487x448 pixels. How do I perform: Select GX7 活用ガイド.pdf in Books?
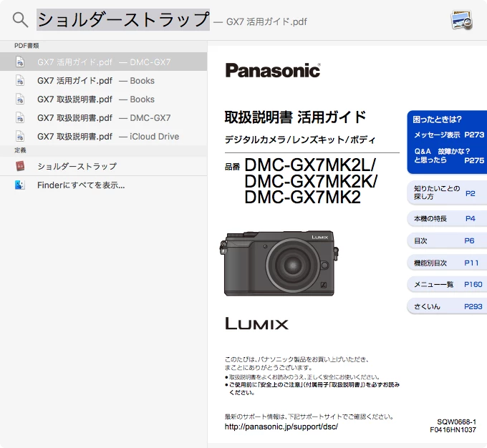click(103, 81)
